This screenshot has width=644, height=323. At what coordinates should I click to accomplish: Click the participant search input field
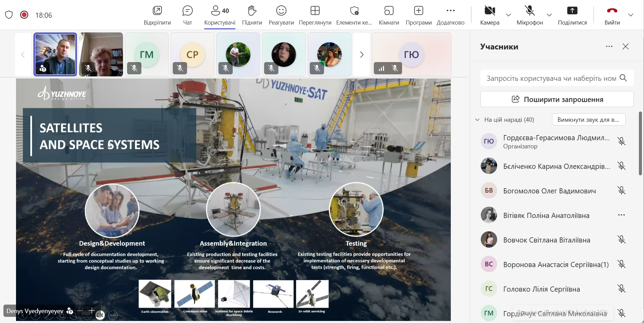click(x=551, y=78)
